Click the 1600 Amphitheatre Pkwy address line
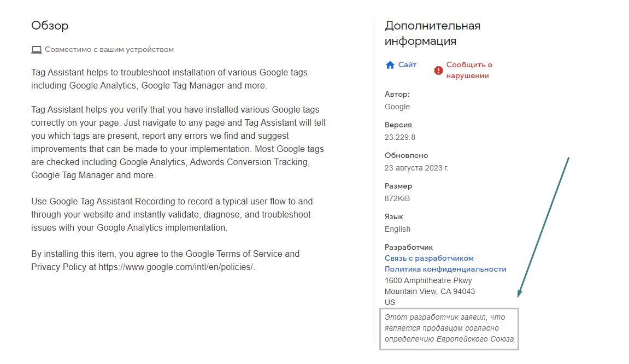Image resolution: width=629 pixels, height=364 pixels. coord(428,280)
